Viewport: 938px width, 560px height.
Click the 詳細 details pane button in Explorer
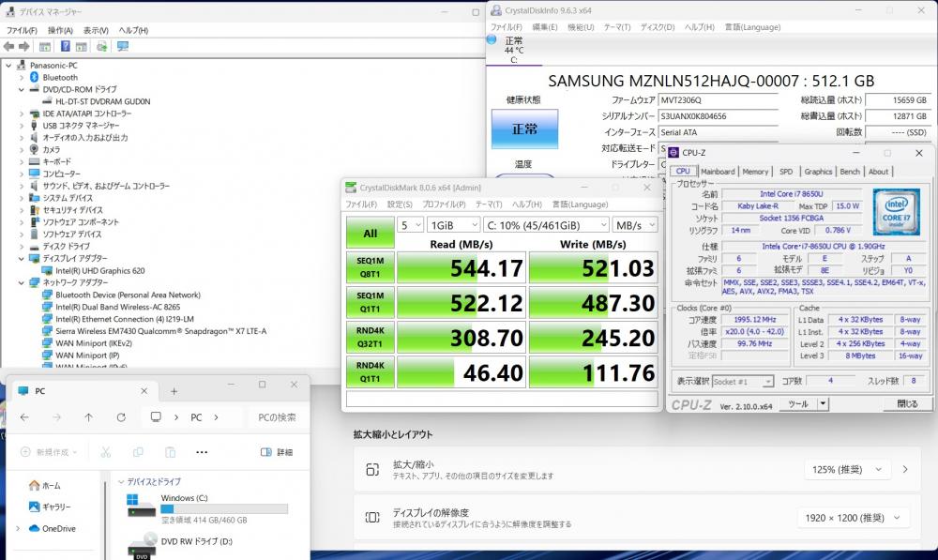point(277,452)
